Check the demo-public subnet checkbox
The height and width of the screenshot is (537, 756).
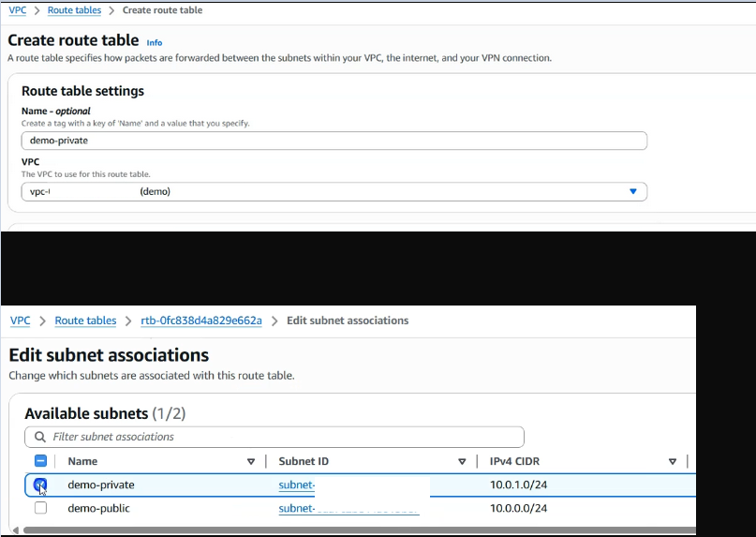[40, 508]
